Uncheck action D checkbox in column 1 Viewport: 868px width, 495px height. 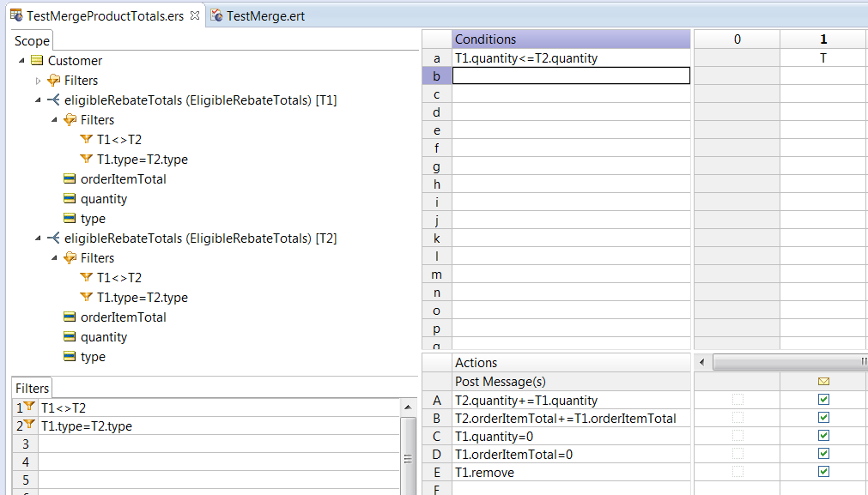pyautogui.click(x=823, y=454)
